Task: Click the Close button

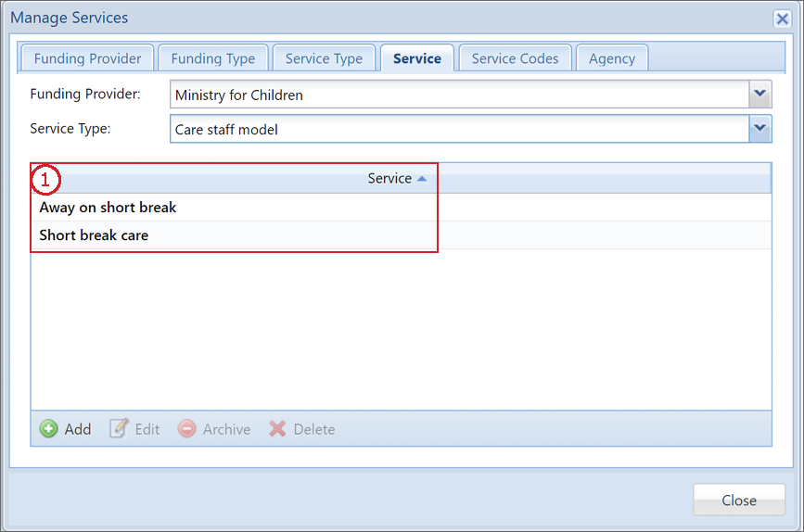Action: tap(739, 500)
